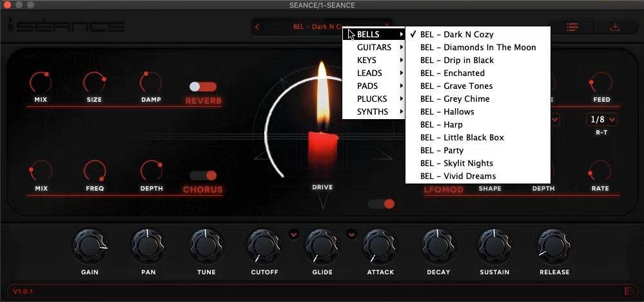
Task: Open the 1/8 R-T dropdown
Action: pyautogui.click(x=601, y=119)
